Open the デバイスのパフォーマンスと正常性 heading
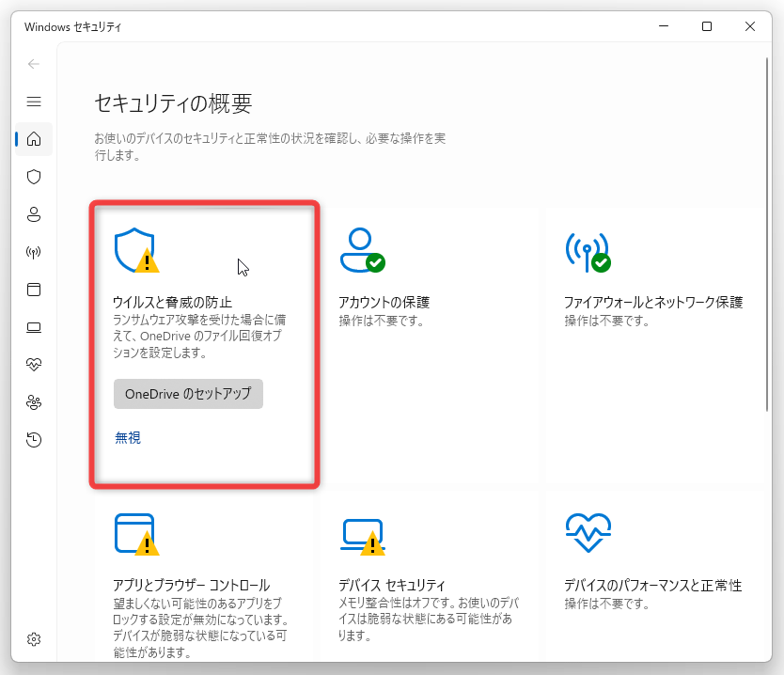The height and width of the screenshot is (675, 784). point(653,585)
